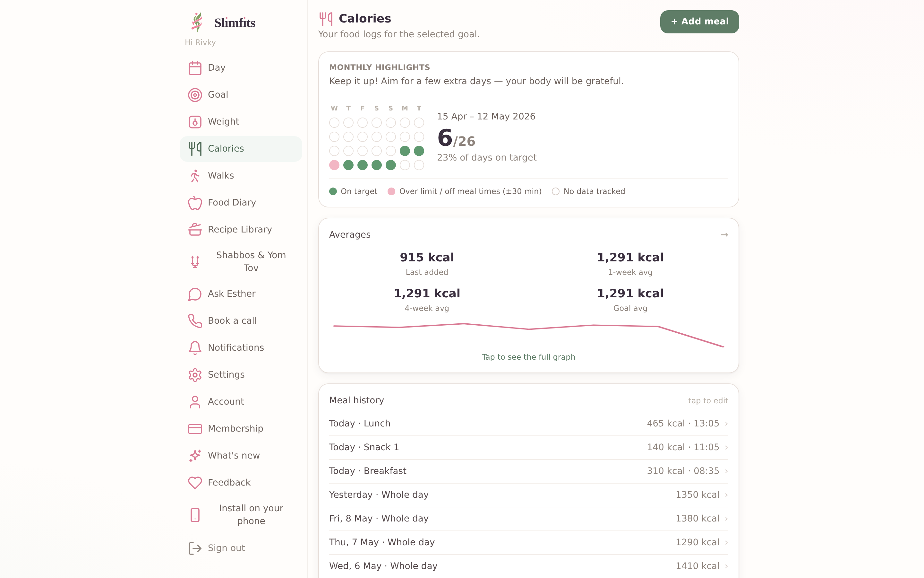The image size is (924, 578).
Task: Open the Calories menu item
Action: [241, 149]
